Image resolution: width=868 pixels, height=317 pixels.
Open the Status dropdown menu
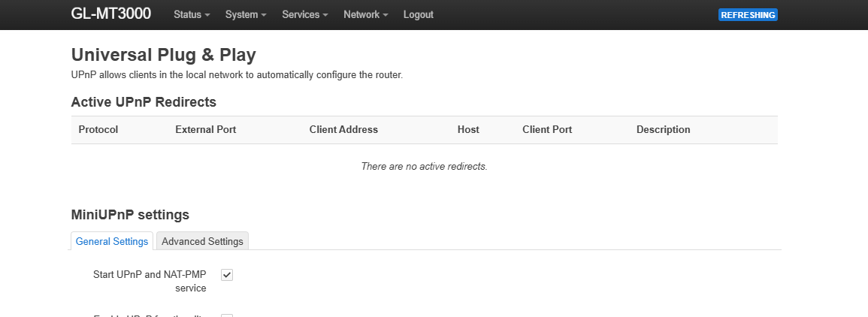(x=192, y=15)
